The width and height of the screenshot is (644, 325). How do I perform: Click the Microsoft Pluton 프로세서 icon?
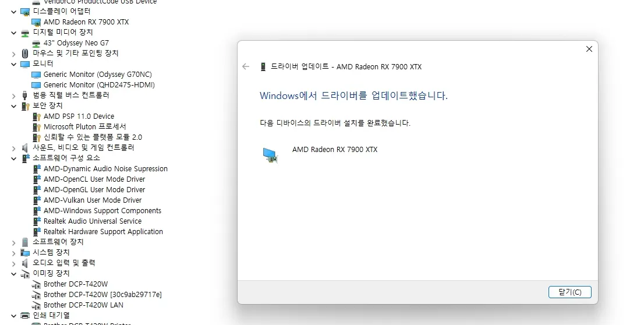pos(37,127)
